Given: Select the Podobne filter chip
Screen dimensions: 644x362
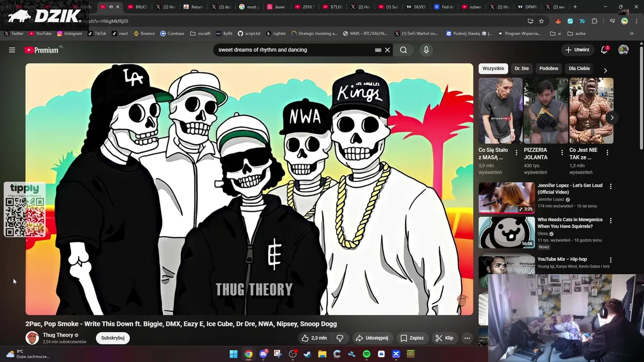Looking at the screenshot, I should [x=549, y=68].
